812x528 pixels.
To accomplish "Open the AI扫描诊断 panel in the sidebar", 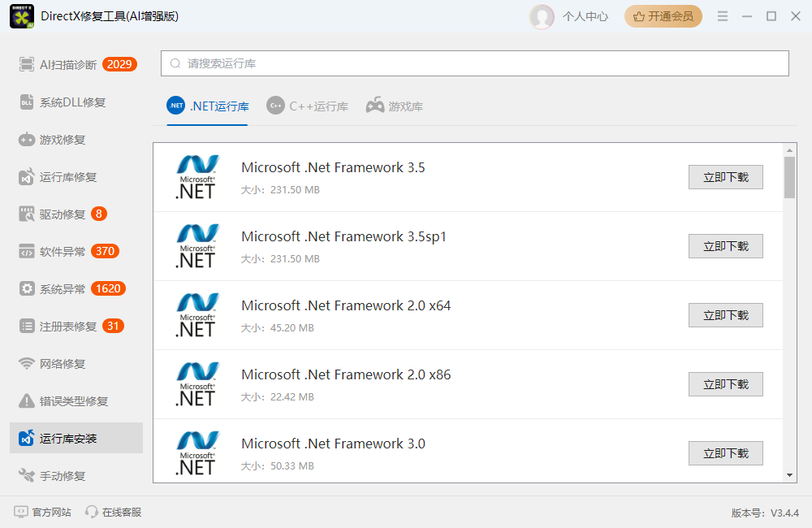I will [x=61, y=64].
